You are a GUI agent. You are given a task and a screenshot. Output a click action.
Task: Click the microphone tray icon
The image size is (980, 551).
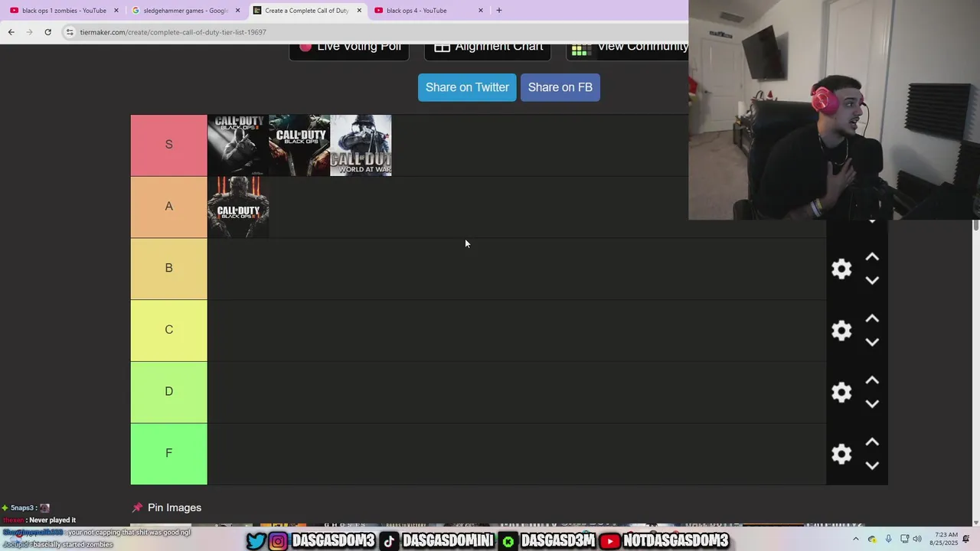(888, 540)
